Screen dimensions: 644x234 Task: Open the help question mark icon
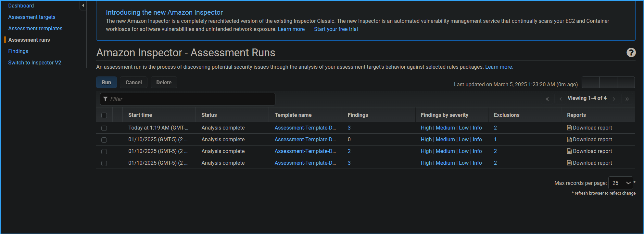[631, 52]
